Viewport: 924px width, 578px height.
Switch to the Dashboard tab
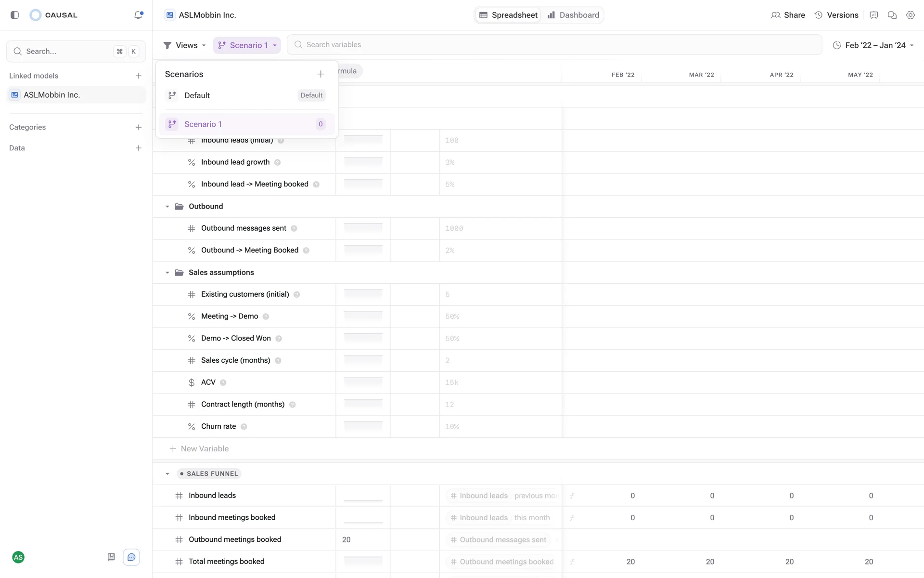point(573,15)
